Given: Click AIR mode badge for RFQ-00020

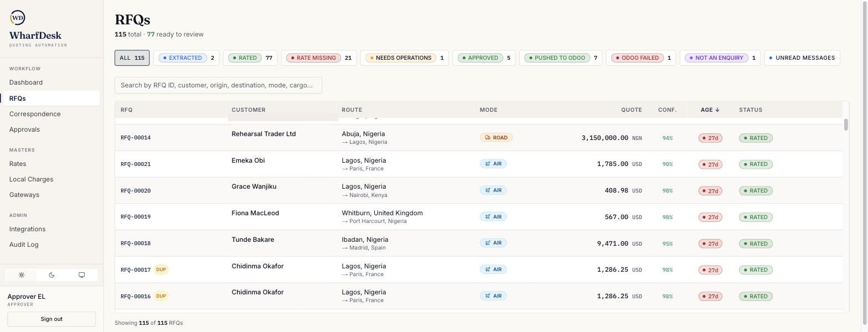Looking at the screenshot, I should 493,190.
